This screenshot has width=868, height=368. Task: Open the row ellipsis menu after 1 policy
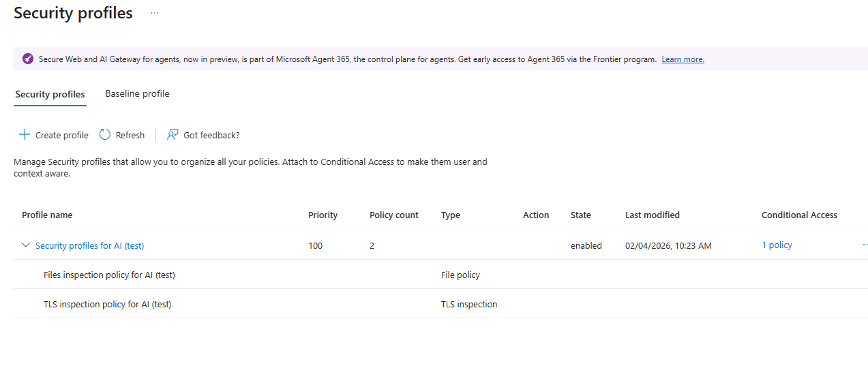tap(865, 245)
